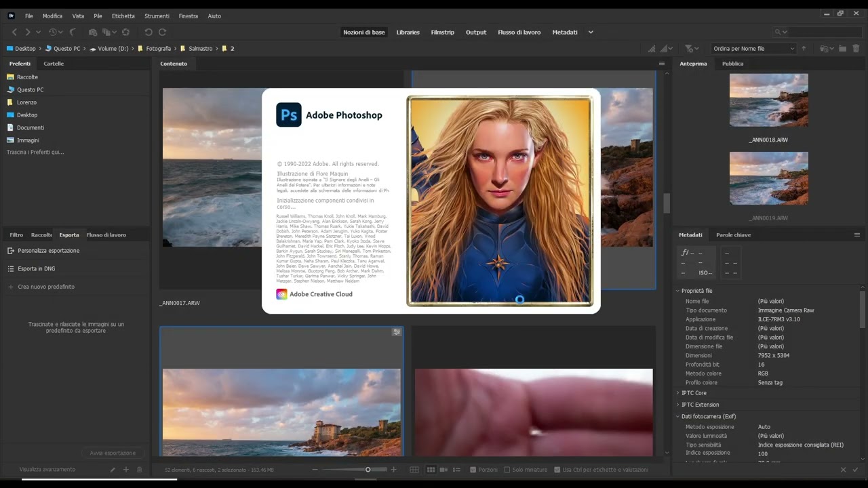Go back with the back arrow
The height and width of the screenshot is (488, 868).
(x=15, y=32)
